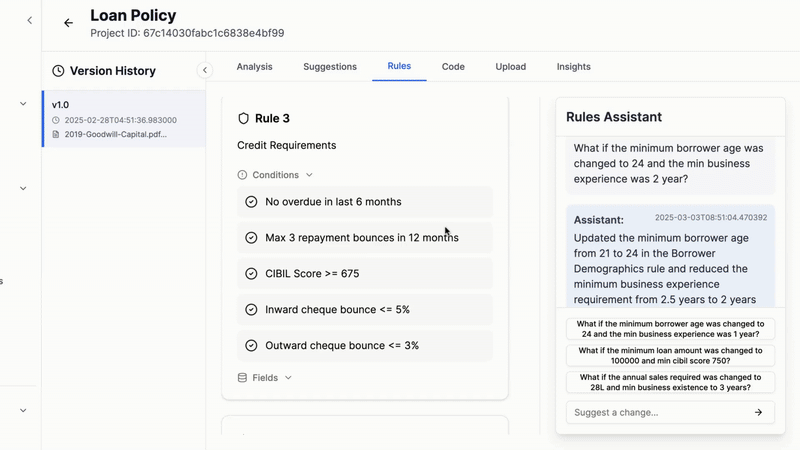The image size is (800, 450).
Task: Select version v1.0 in Version History
Action: (x=122, y=119)
